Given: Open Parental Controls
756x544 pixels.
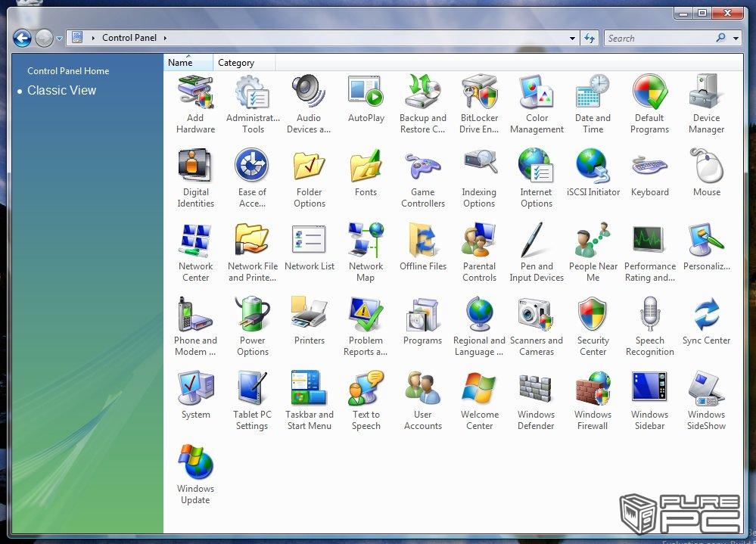Looking at the screenshot, I should (x=479, y=253).
